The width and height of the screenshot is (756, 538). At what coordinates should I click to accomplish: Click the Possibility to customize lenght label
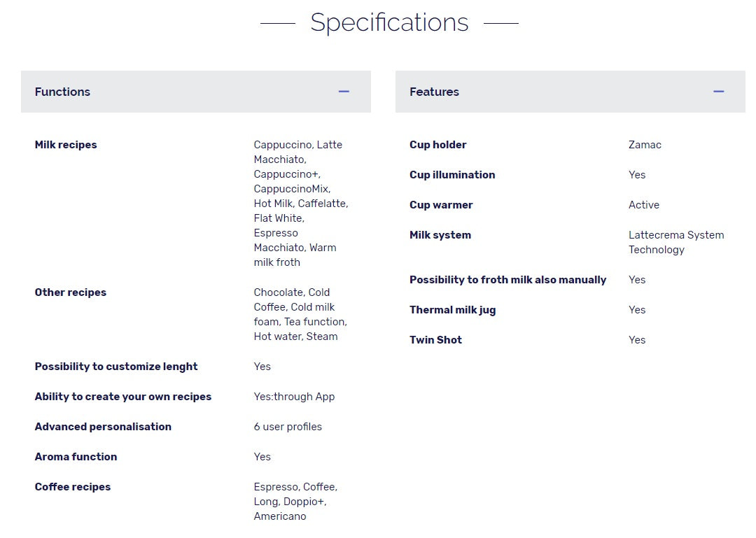pyautogui.click(x=116, y=367)
